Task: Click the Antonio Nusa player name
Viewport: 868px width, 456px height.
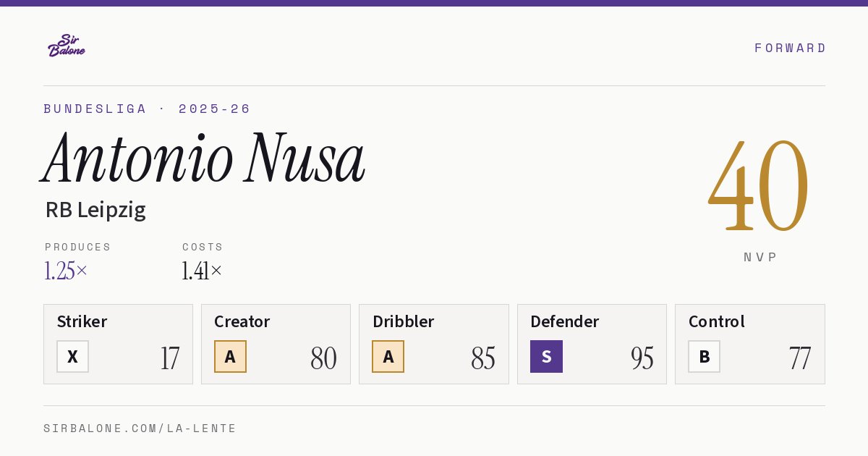Action: tap(204, 158)
